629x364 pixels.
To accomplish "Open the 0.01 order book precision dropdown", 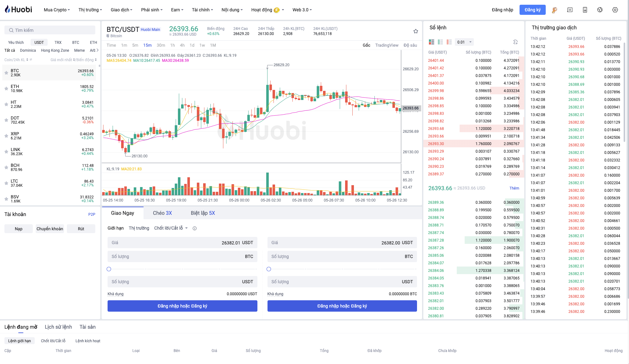I will tap(464, 42).
